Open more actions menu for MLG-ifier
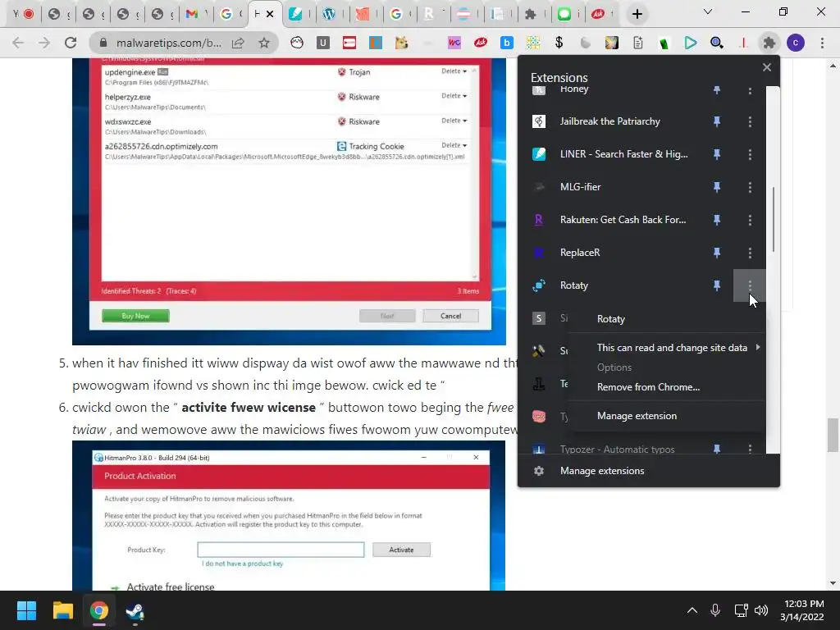This screenshot has height=630, width=840. point(750,187)
